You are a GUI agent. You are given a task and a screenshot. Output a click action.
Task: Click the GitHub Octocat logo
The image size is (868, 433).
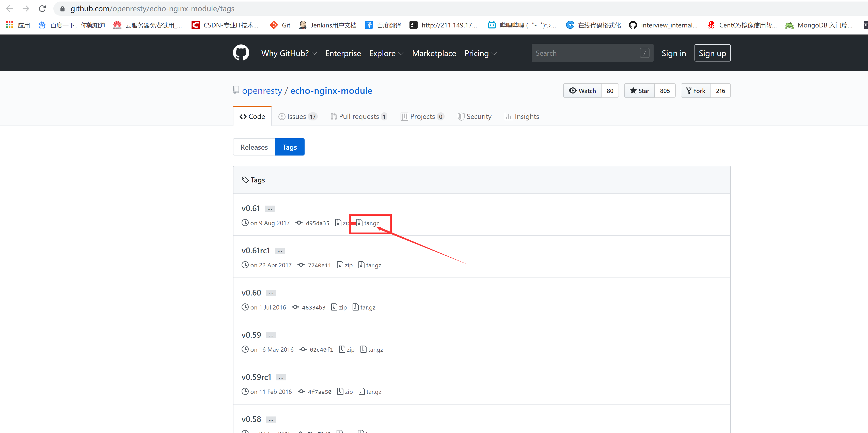(x=241, y=53)
